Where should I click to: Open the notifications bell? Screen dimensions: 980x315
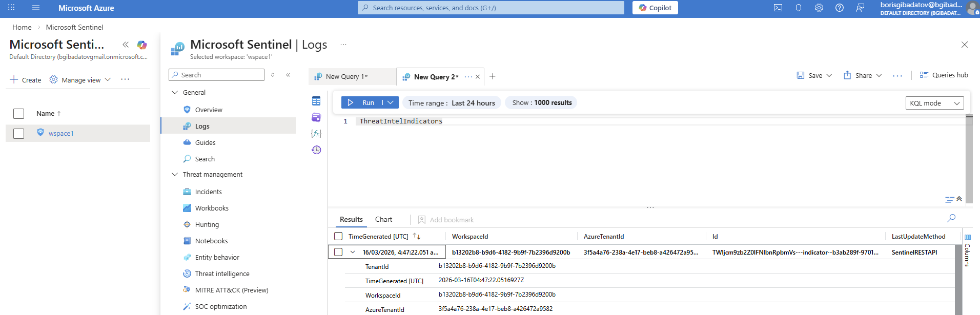(x=799, y=8)
